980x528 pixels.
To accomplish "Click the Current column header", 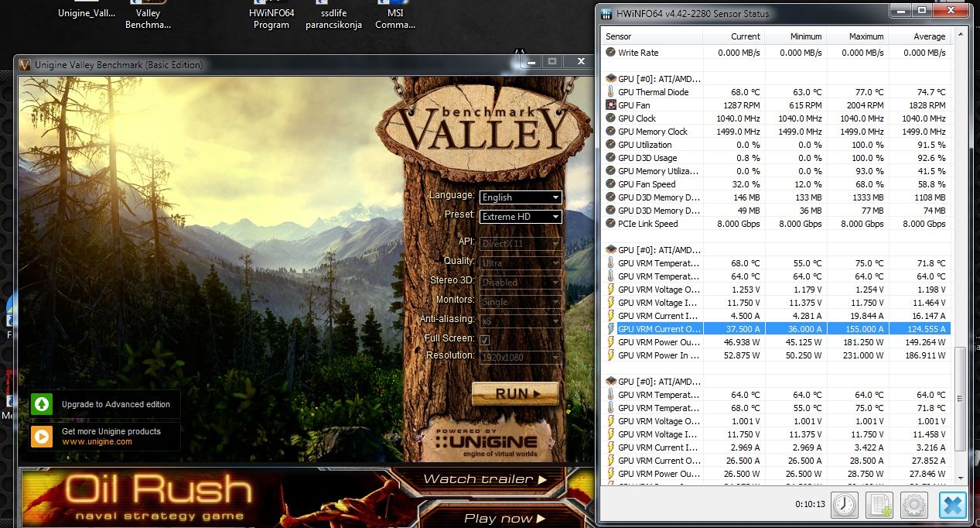I will 733,36.
